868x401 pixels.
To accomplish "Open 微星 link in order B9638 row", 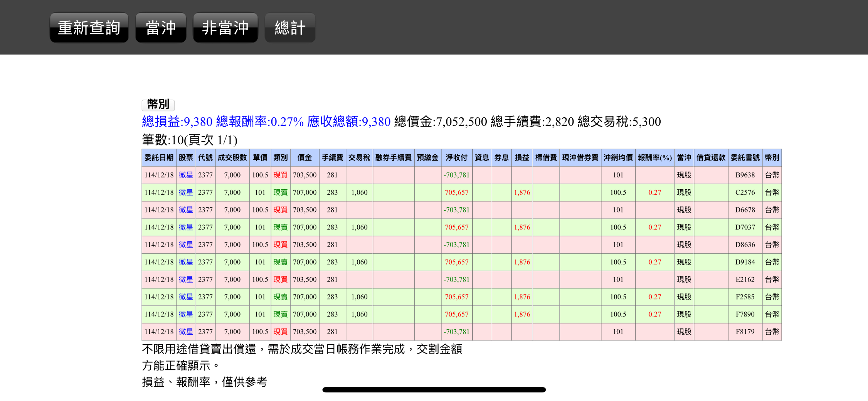I will [186, 175].
